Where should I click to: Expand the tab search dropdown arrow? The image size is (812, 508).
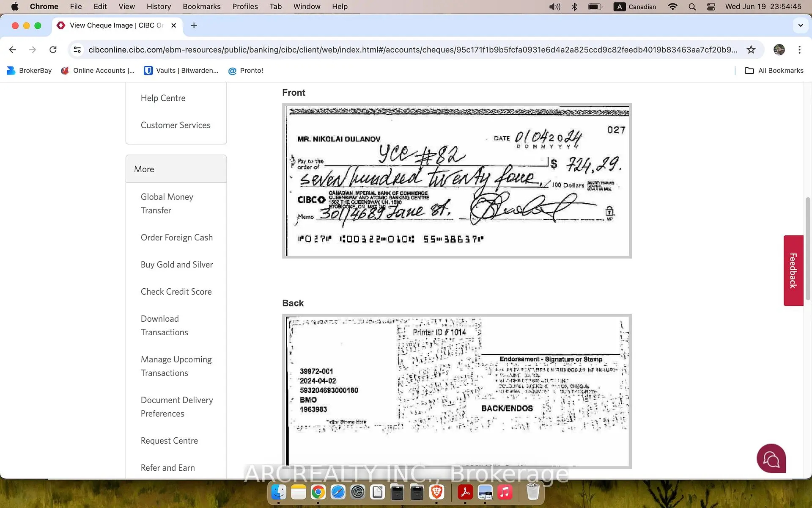coord(800,25)
